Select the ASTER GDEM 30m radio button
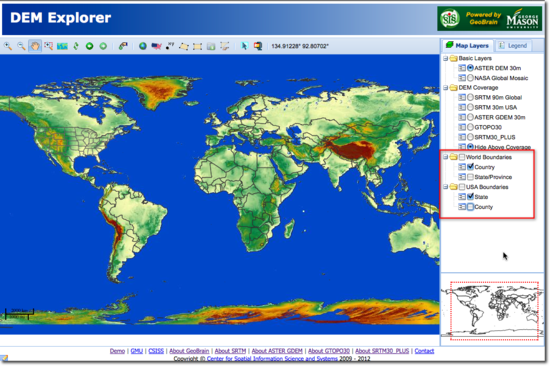This screenshot has width=550, height=366. pos(470,117)
